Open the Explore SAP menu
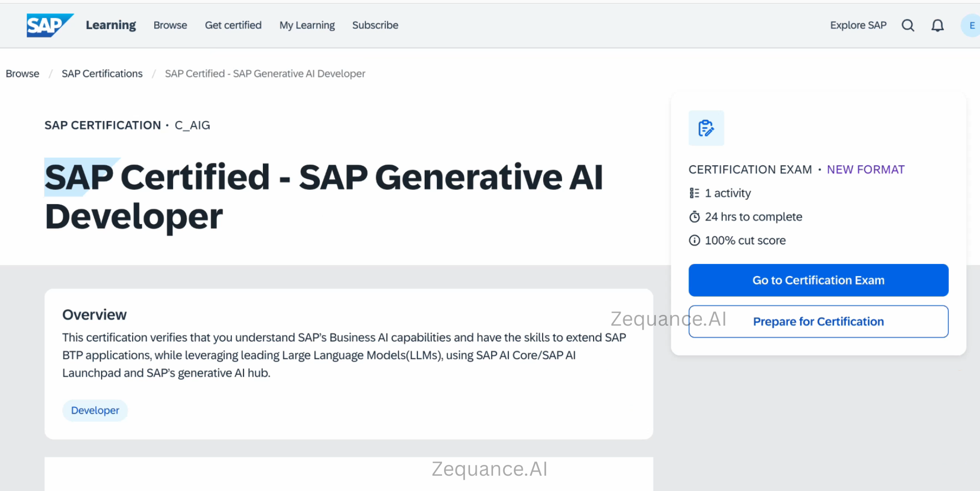This screenshot has width=980, height=491. click(x=858, y=25)
